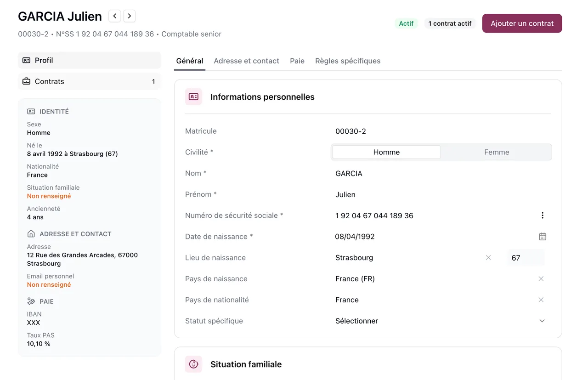Click the Paie hand-coins icon in summary
The image size is (588, 380).
pyautogui.click(x=31, y=301)
